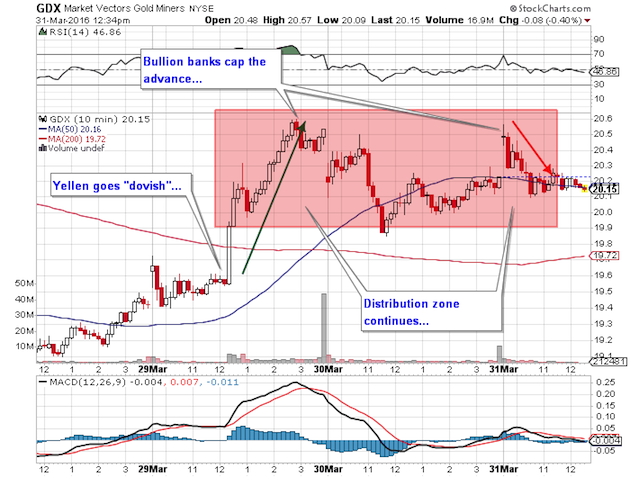This screenshot has width=630, height=477.
Task: Click the 0.10 label on the MACD axis
Action: tap(605, 417)
